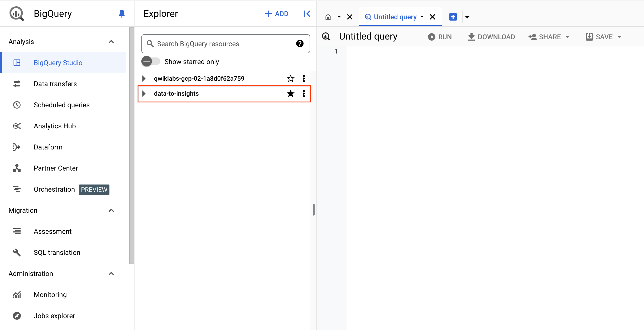Open the SAVE dropdown

(603, 37)
